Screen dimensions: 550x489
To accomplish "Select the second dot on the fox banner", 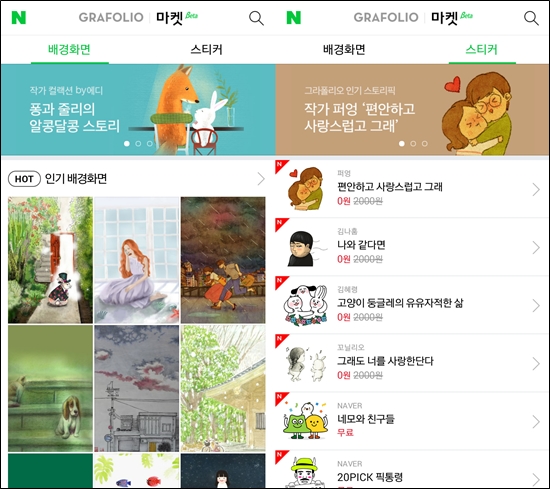I will click(x=138, y=143).
